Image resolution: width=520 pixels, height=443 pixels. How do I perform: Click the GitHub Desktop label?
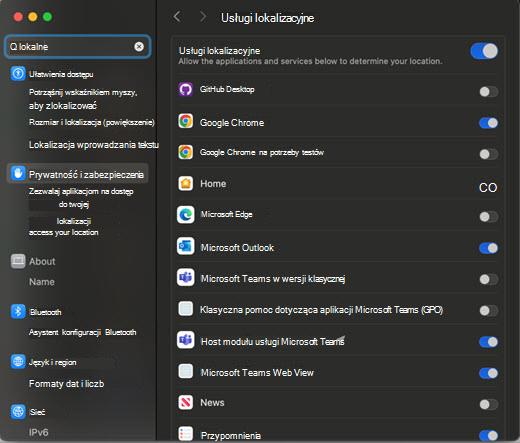(227, 89)
